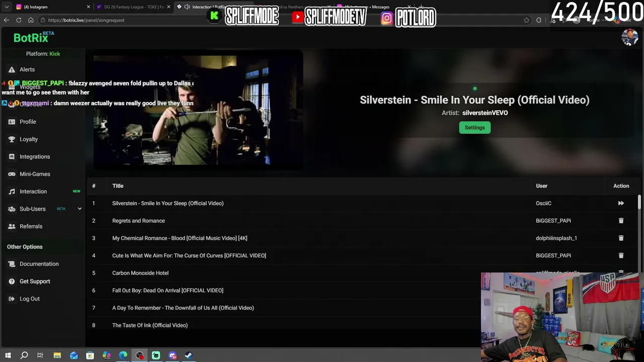Open Steam from the taskbar
Screen dimensions: 644x362
coord(189,355)
